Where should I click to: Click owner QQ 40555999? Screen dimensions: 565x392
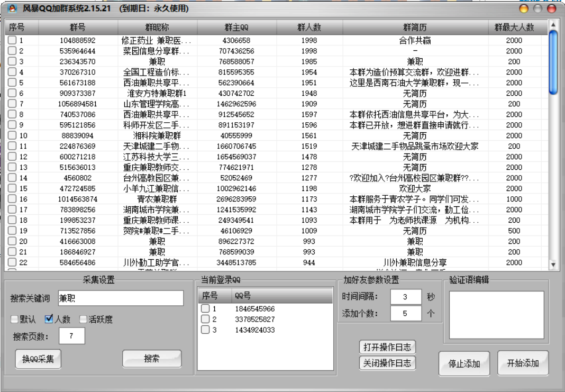tap(236, 135)
